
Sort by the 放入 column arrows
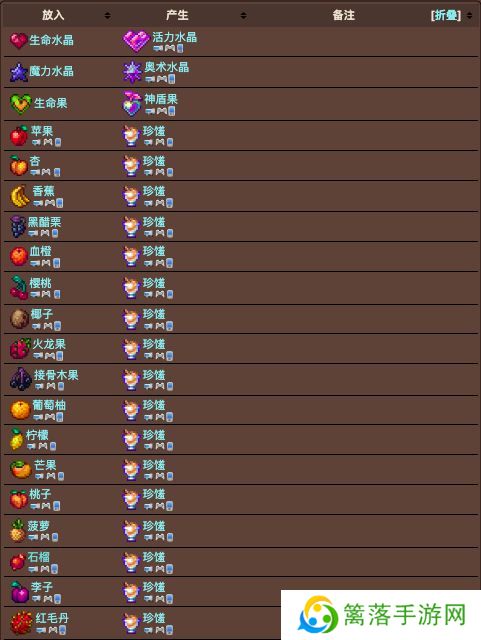coord(107,16)
